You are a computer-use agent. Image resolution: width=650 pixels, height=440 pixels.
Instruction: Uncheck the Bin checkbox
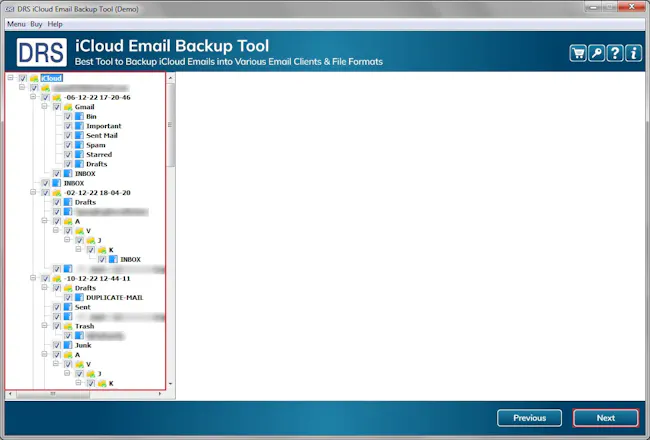[x=68, y=116]
